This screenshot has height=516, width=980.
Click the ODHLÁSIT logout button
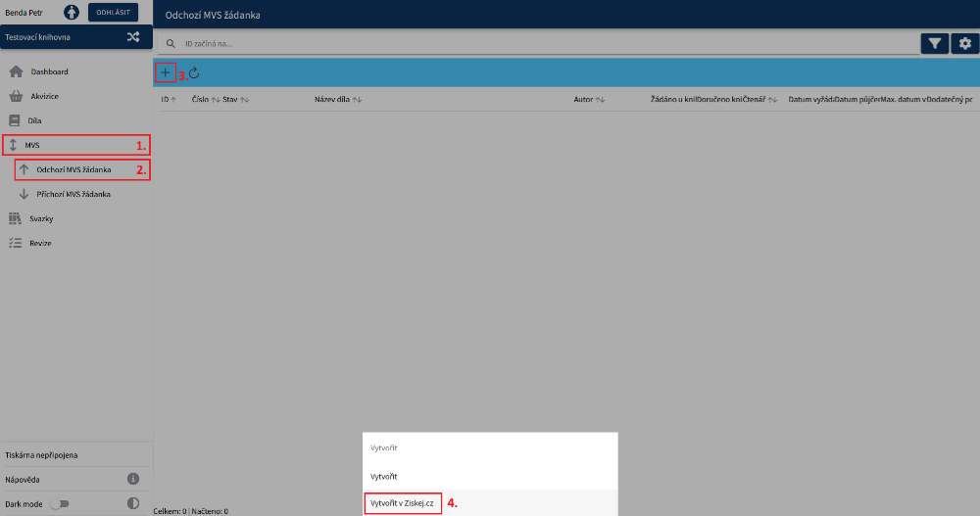[x=113, y=13]
